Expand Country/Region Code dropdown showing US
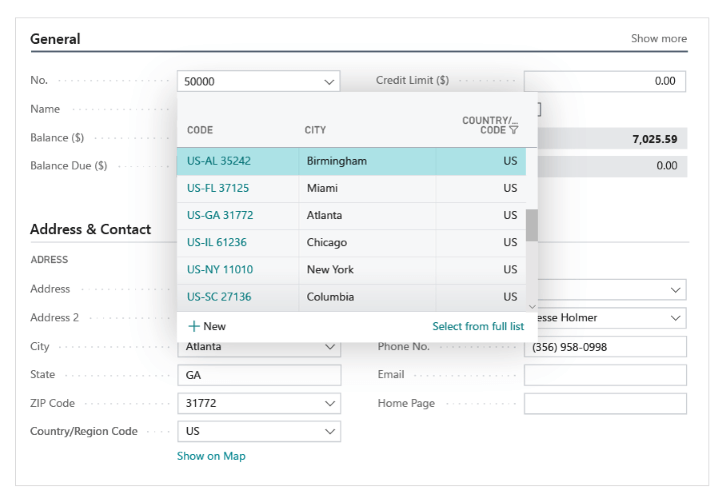Viewport: 715px width, 503px height. [x=330, y=431]
